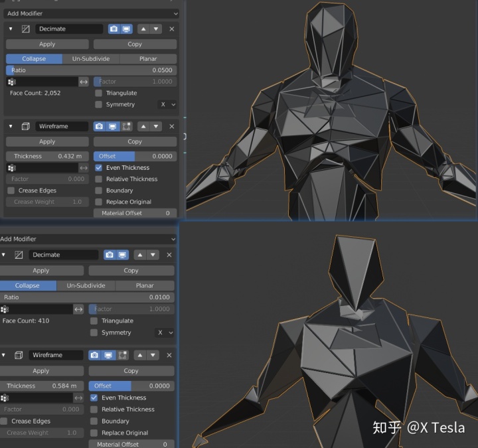Collapse the top Decimate modifier panel
Viewport: 478px width, 448px height.
(x=11, y=29)
